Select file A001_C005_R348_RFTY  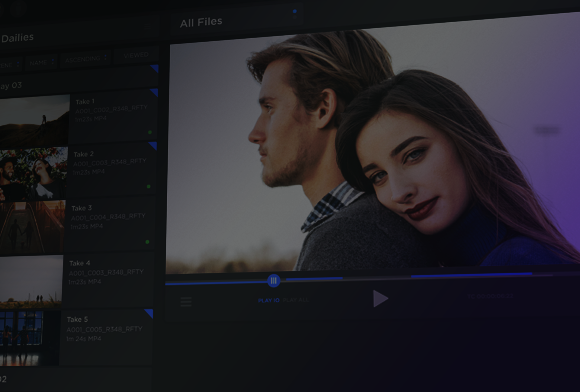[x=104, y=329]
